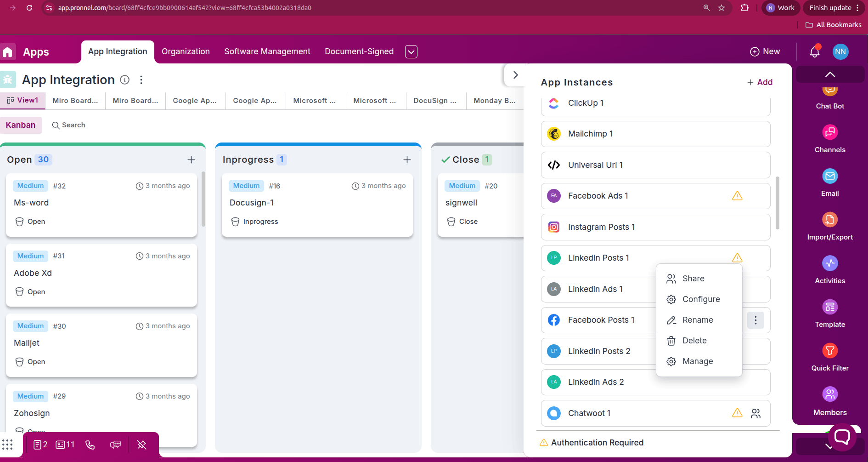Collapse the App Instances panel with the arrow
Viewport: 868px width, 462px height.
pyautogui.click(x=515, y=74)
